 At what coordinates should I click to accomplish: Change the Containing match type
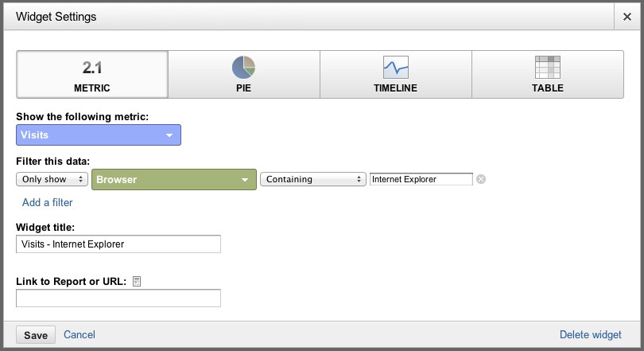click(x=313, y=179)
